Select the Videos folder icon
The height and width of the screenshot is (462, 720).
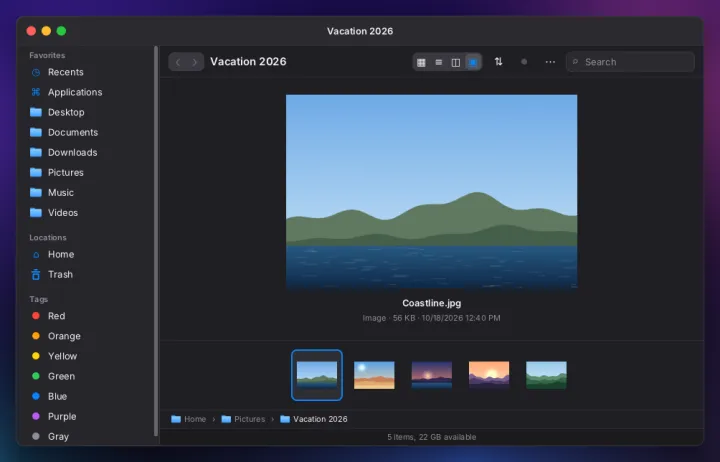[x=36, y=213]
